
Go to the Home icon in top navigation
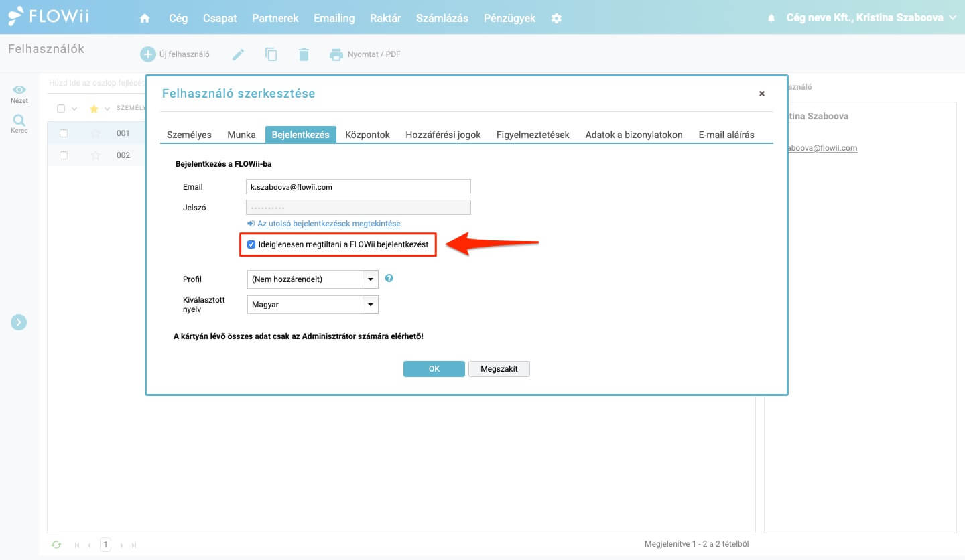coord(145,19)
